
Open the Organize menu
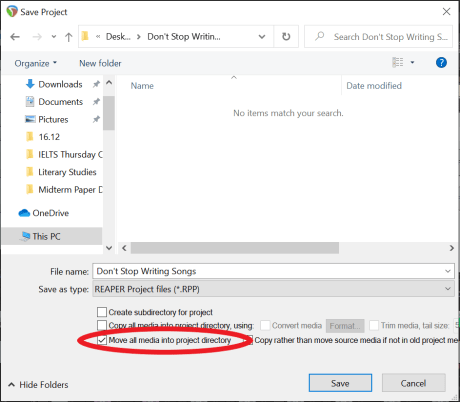click(36, 63)
